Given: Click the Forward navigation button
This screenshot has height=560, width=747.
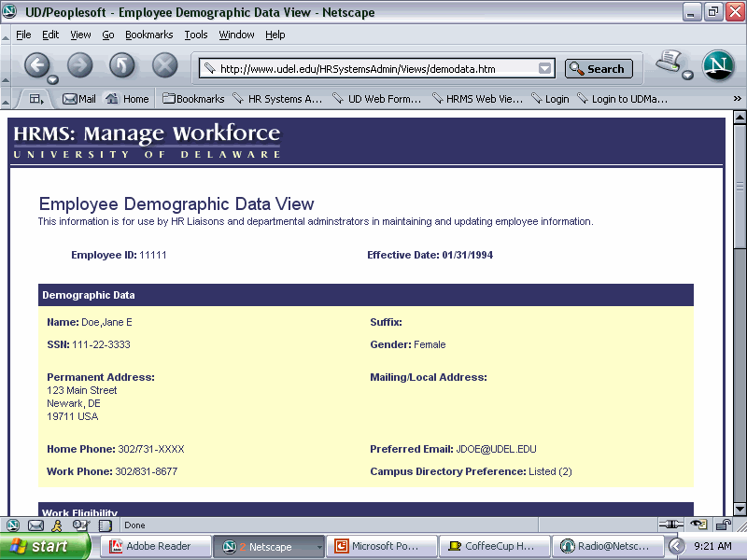Looking at the screenshot, I should (80, 65).
